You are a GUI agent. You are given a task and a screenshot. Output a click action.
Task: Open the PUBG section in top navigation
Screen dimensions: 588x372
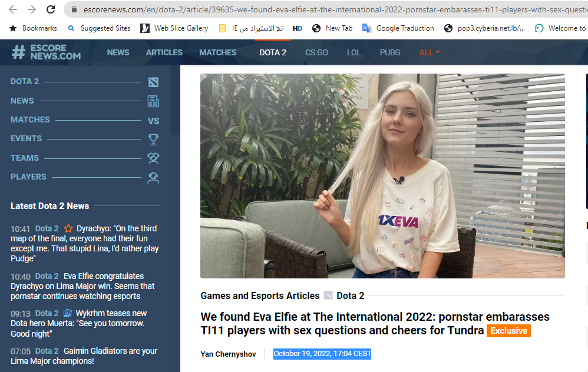(390, 52)
